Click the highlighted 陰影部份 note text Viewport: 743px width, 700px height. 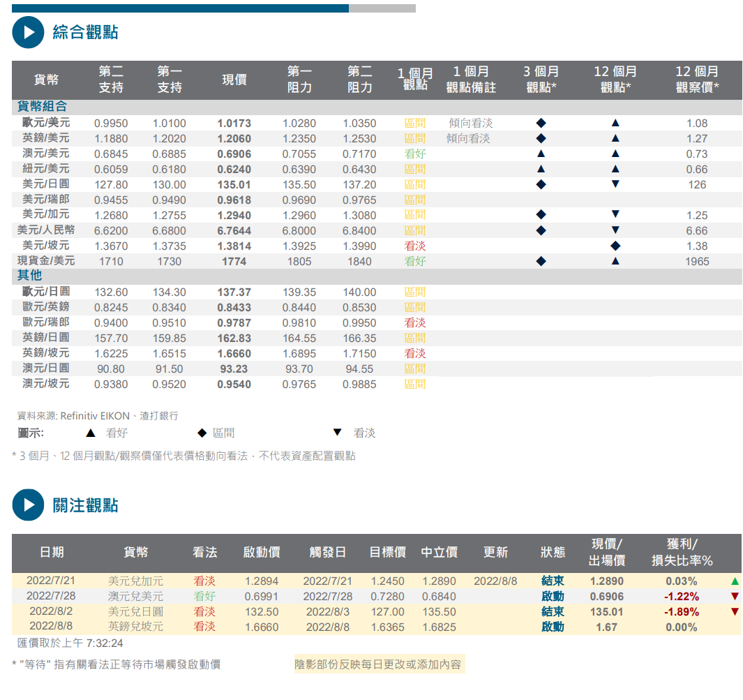(379, 664)
